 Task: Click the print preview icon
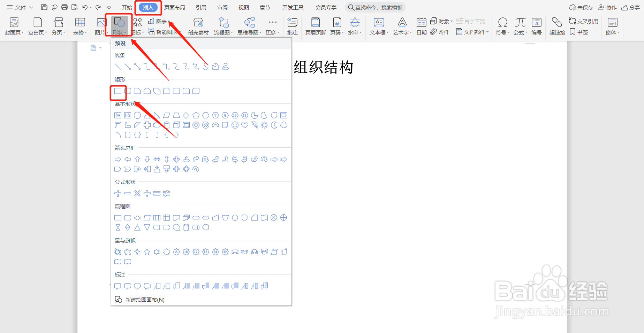(x=75, y=7)
